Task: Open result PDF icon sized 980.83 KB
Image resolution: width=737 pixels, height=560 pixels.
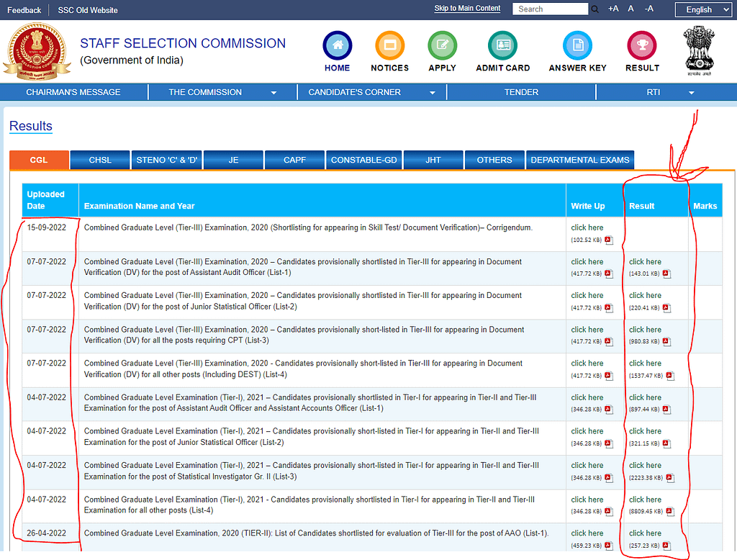Action: pyautogui.click(x=667, y=342)
